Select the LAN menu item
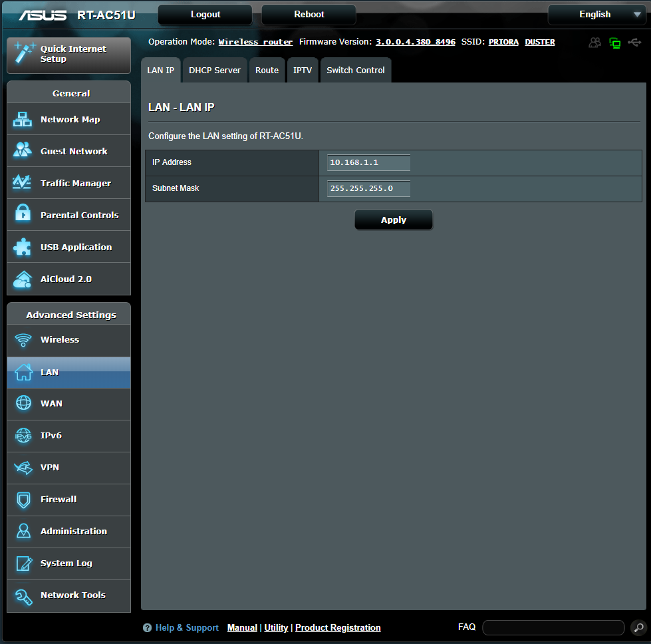This screenshot has height=644, width=651. click(69, 373)
